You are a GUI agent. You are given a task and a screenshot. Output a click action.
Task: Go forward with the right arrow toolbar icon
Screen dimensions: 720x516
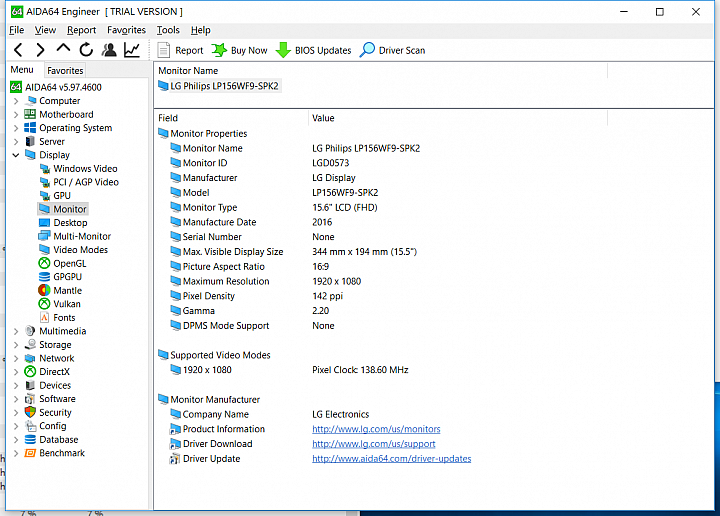click(40, 50)
